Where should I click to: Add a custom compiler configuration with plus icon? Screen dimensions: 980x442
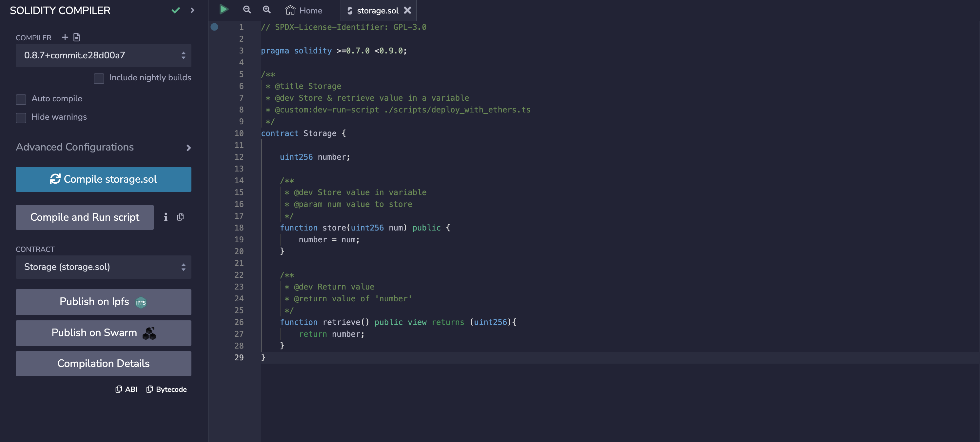point(64,37)
